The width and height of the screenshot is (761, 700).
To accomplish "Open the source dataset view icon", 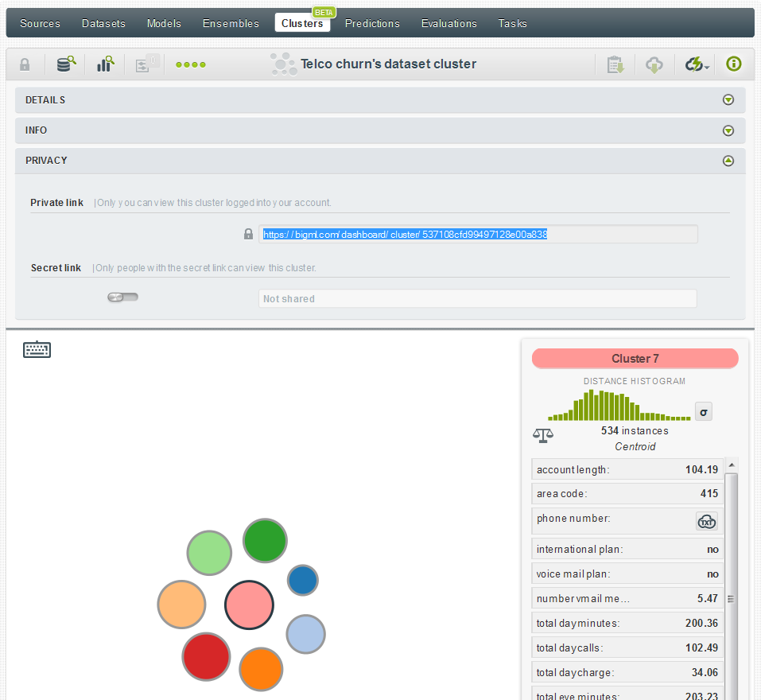I will coord(66,64).
